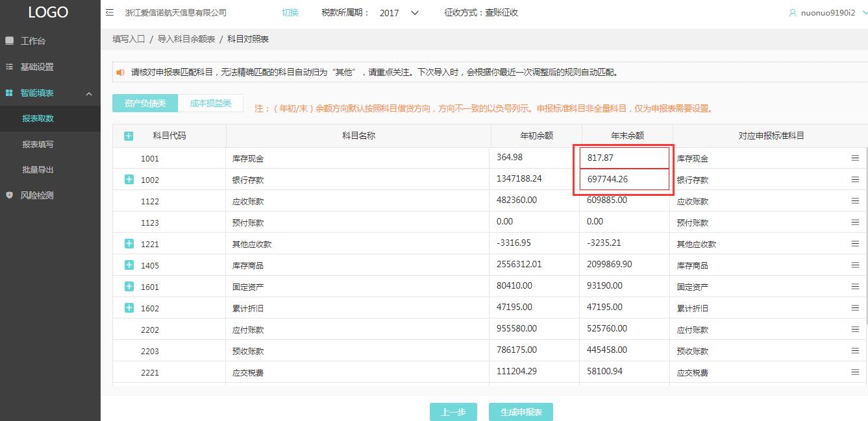The image size is (868, 421).
Task: Click the 智能填表 grid icon
Action: click(x=9, y=93)
